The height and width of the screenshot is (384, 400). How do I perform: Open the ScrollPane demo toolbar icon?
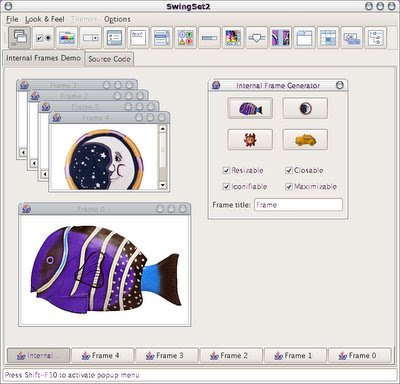tap(233, 38)
